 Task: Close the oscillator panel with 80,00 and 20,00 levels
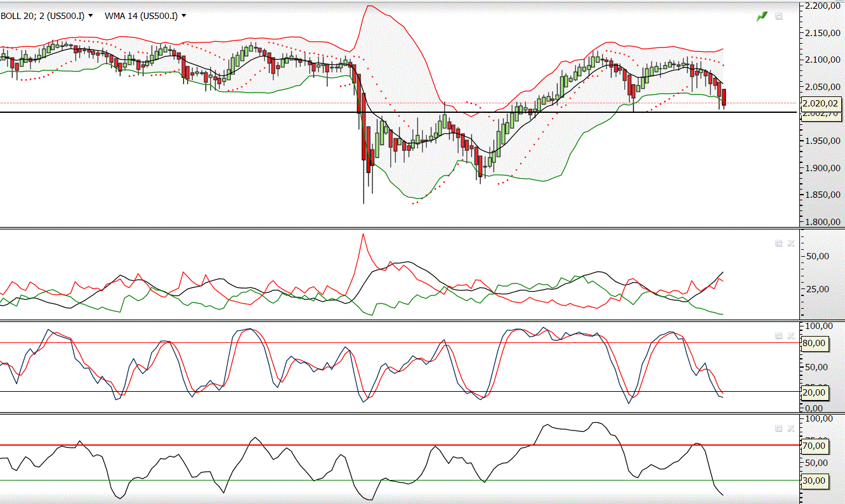click(x=790, y=336)
